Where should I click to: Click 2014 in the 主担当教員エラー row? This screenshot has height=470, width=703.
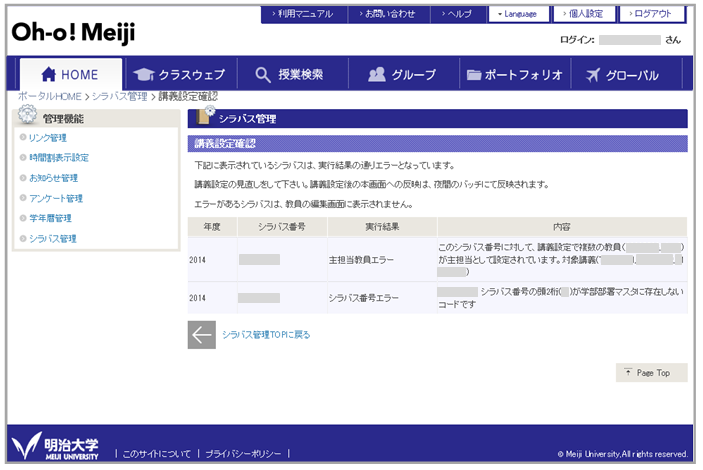pos(197,260)
